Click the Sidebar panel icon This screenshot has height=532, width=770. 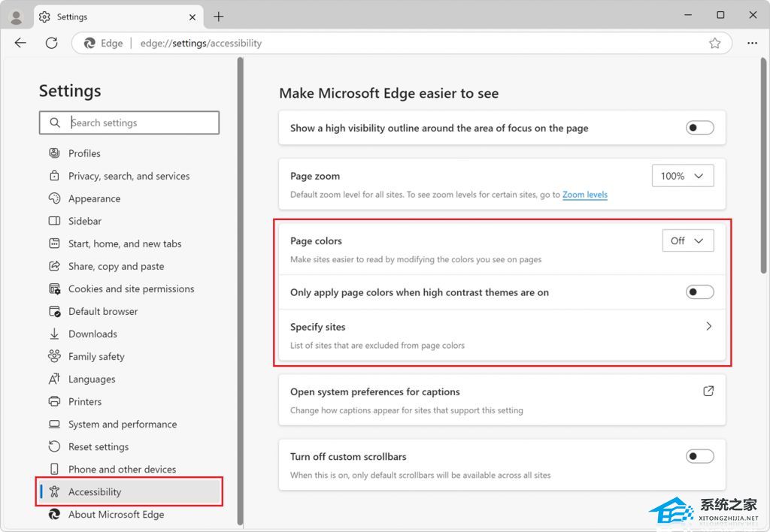54,221
